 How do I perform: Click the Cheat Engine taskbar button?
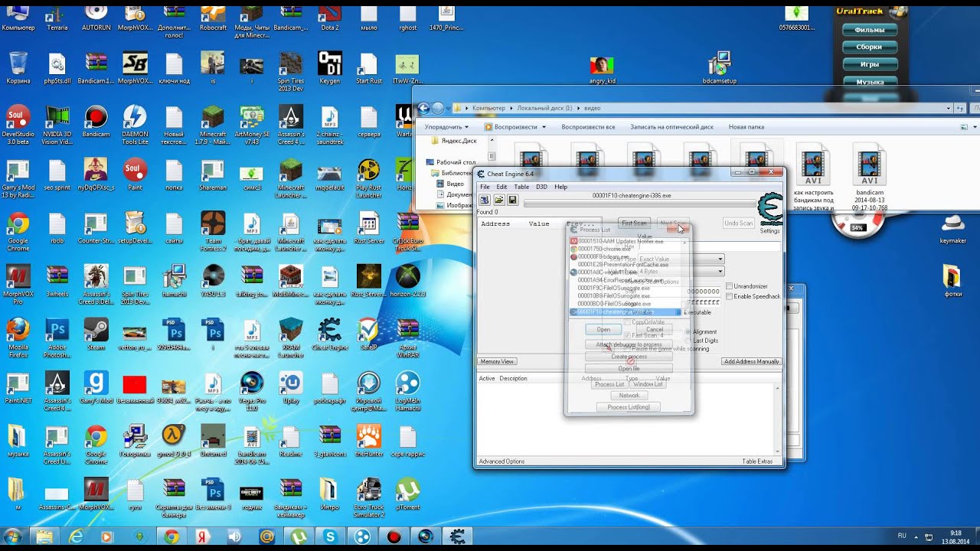(458, 536)
